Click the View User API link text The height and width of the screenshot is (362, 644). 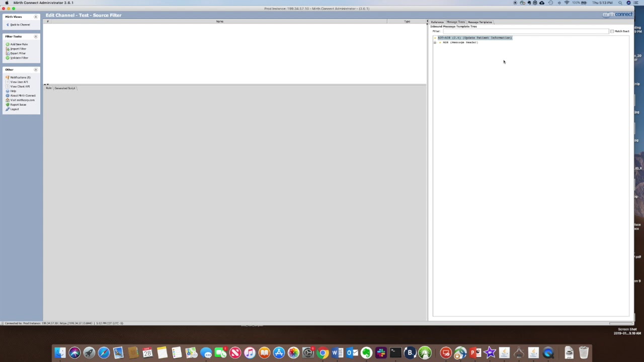(19, 82)
